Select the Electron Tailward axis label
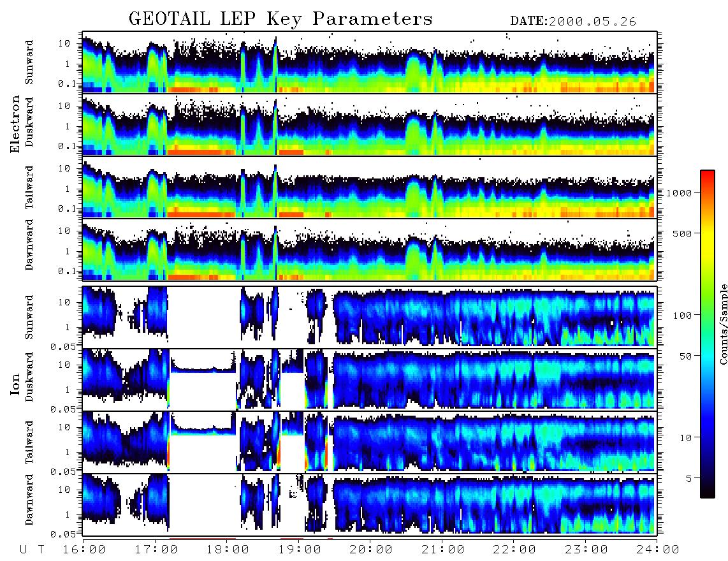 click(x=29, y=187)
